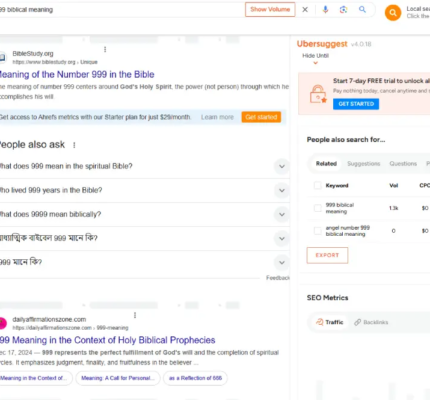
Task: Switch to the Suggestions tab
Action: (364, 164)
